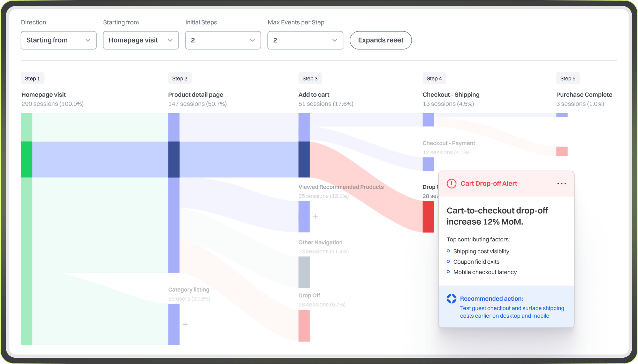Open the Homepage visit dropdown
Viewport: 638px width, 364px height.
140,40
